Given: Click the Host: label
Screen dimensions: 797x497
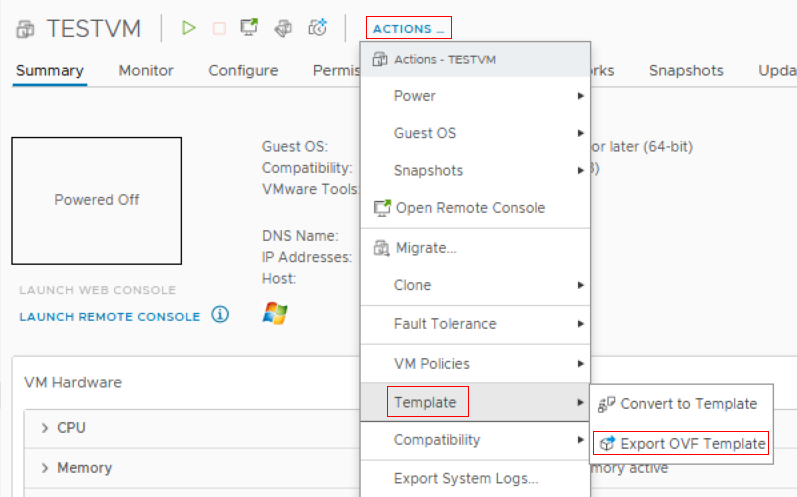Looking at the screenshot, I should tap(279, 278).
